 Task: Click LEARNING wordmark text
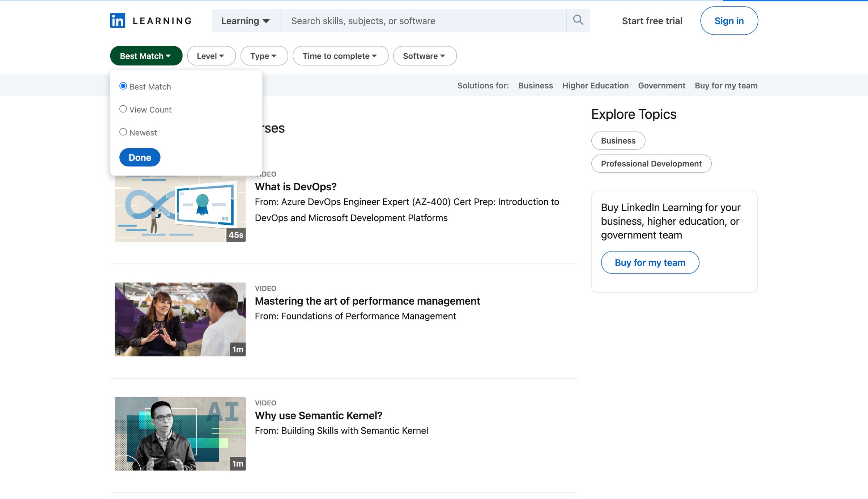162,21
